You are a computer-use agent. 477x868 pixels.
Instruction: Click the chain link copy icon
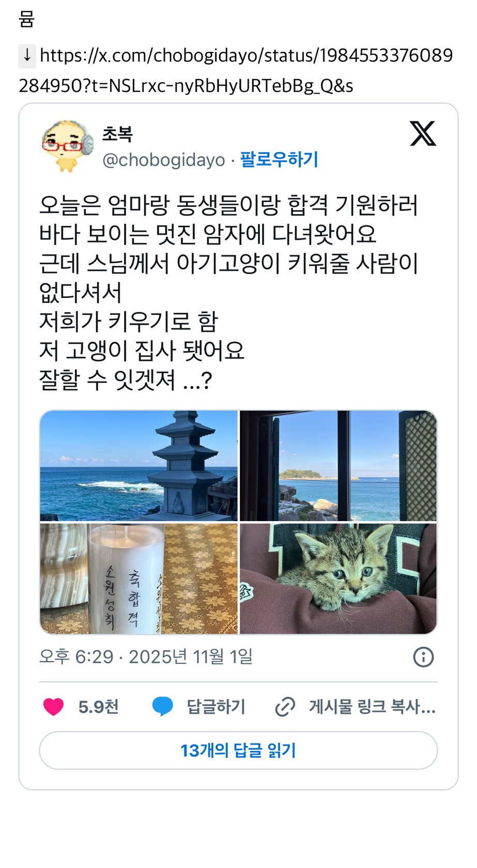coord(285,707)
